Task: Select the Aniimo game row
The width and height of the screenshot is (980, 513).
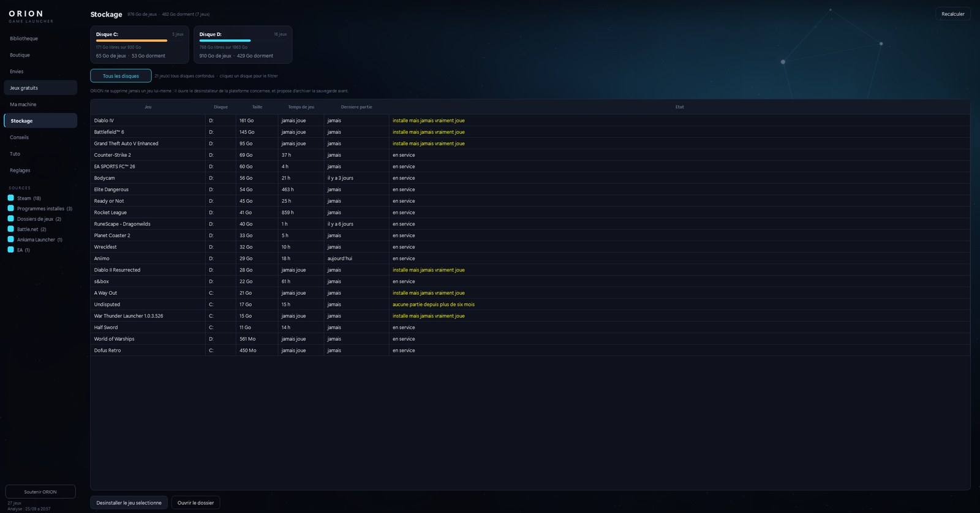Action: [x=530, y=259]
